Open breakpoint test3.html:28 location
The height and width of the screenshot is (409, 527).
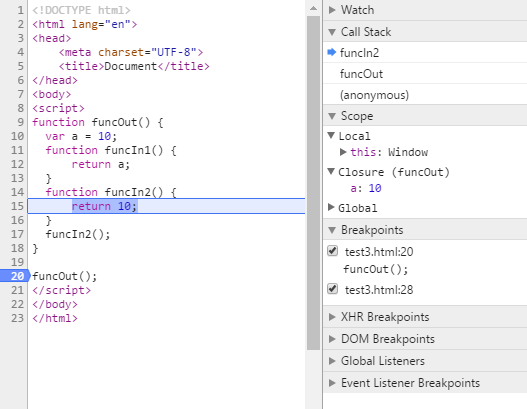[379, 290]
